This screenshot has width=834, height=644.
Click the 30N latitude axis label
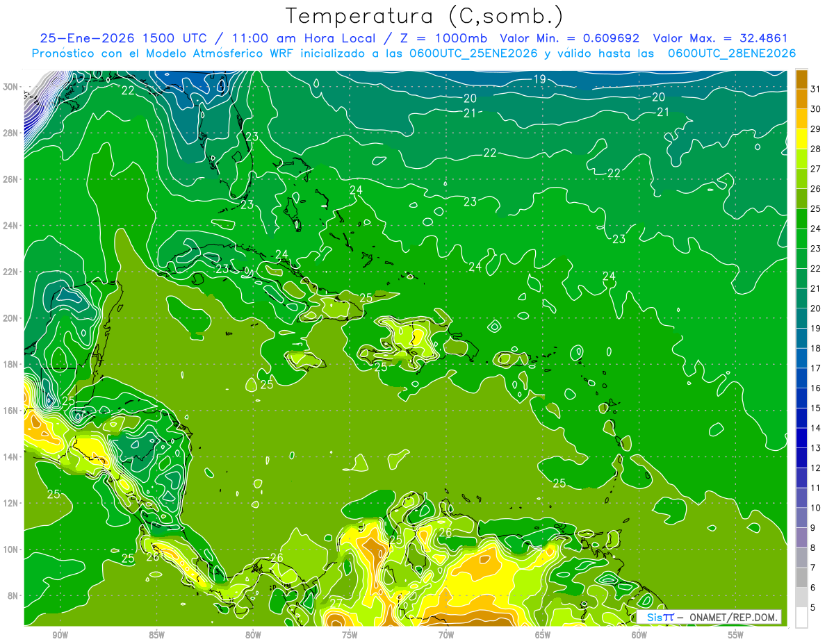(11, 87)
